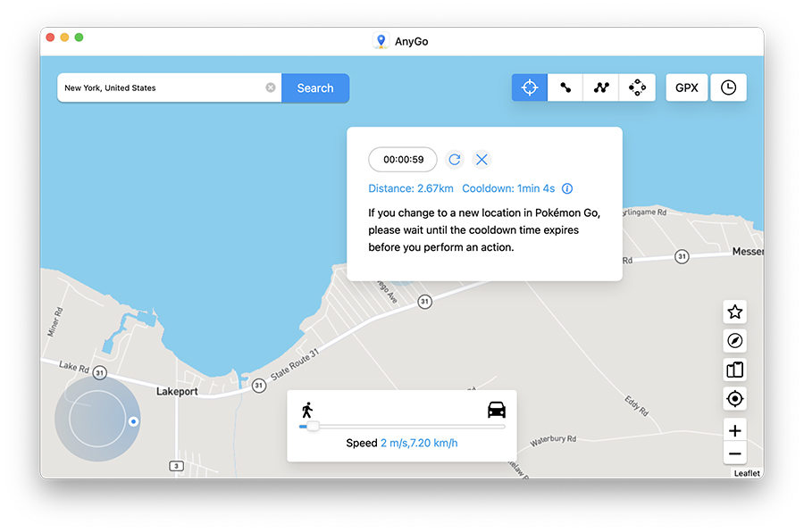Import a file with the GPX button
Screen dimensions: 804x532
(687, 87)
